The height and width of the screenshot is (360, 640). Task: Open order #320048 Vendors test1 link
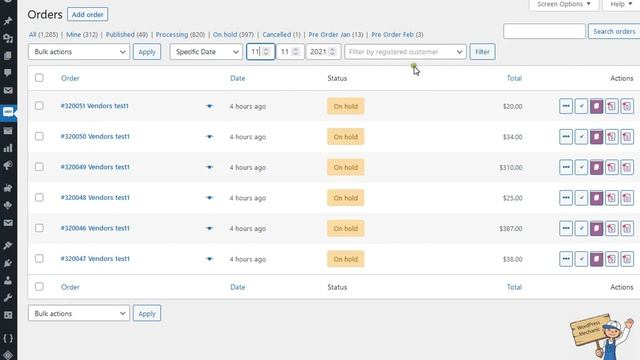pos(95,198)
